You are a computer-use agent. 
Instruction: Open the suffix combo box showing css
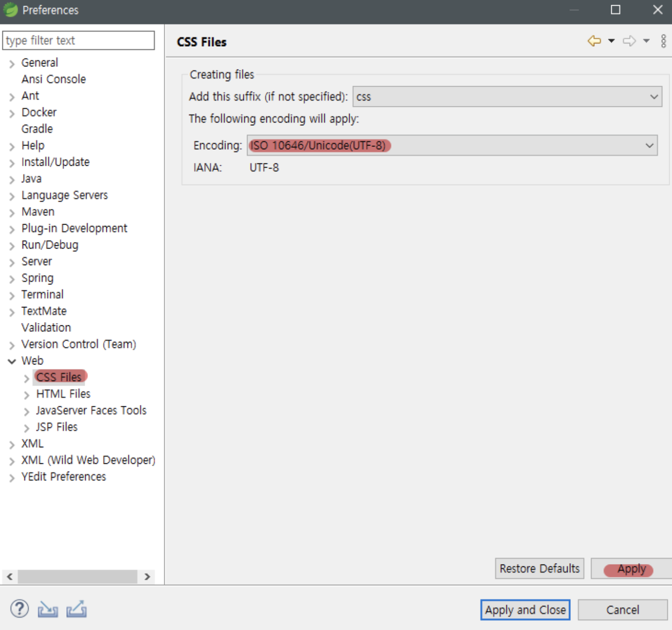point(507,97)
